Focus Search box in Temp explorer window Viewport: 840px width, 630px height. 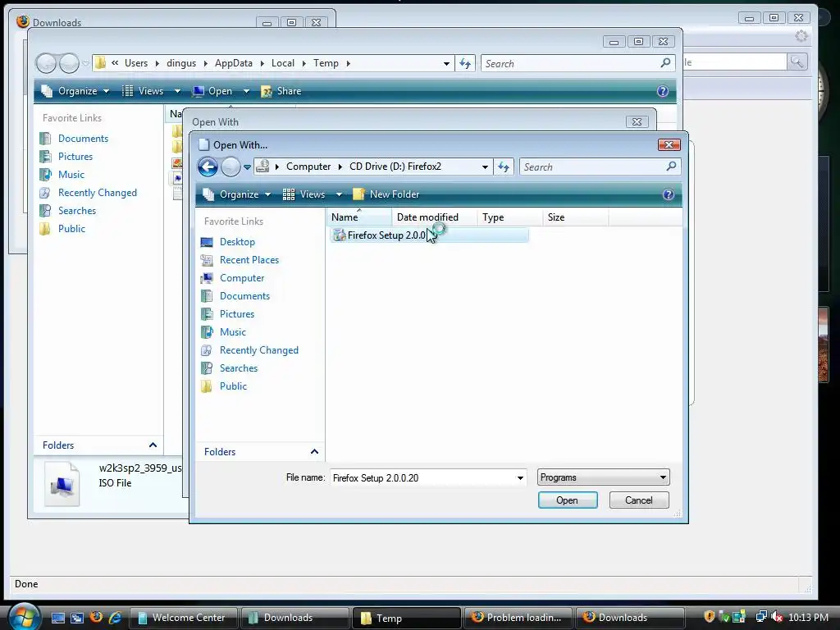(570, 64)
